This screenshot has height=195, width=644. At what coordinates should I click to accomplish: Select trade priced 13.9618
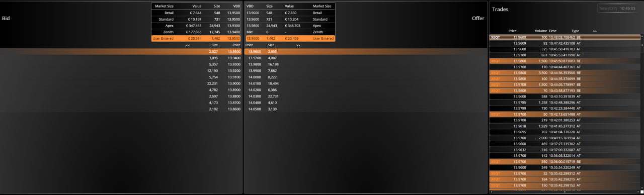pos(565,126)
